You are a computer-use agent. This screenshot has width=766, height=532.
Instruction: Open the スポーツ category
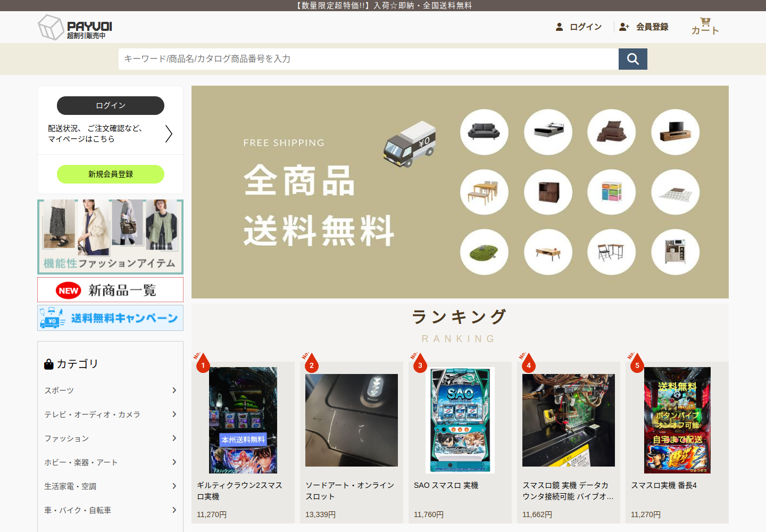coord(59,390)
